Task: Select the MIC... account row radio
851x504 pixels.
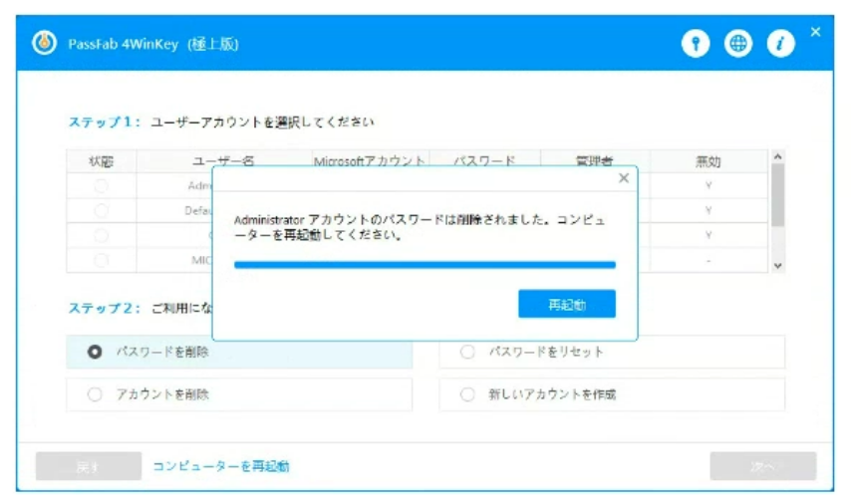Action: coord(101,260)
